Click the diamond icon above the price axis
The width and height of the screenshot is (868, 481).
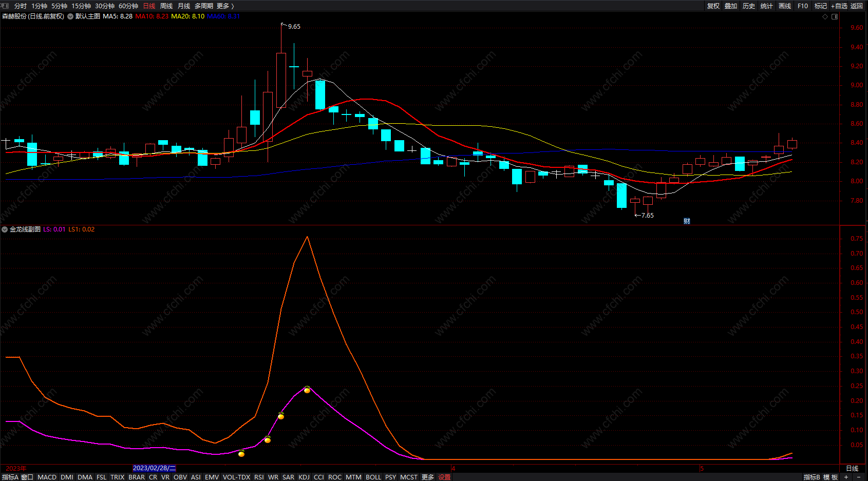coord(825,16)
